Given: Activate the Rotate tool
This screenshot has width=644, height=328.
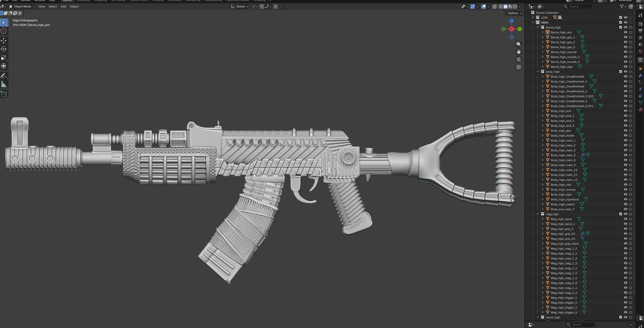Looking at the screenshot, I should pyautogui.click(x=4, y=49).
